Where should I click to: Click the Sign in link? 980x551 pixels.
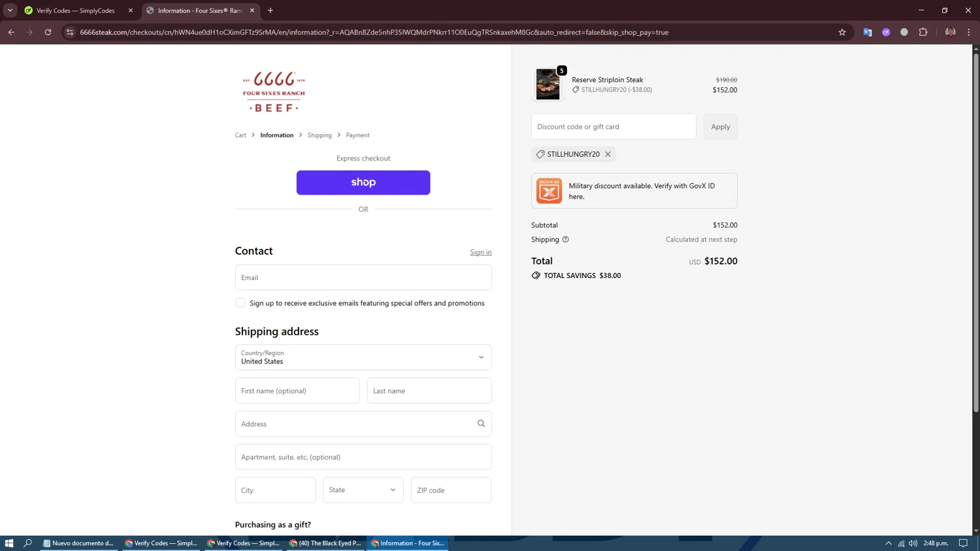[481, 252]
